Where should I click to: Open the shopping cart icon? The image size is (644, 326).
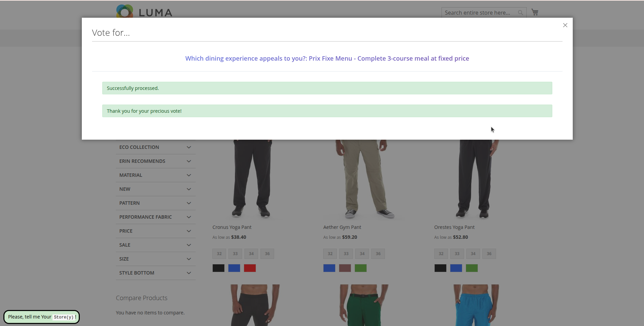click(x=535, y=12)
